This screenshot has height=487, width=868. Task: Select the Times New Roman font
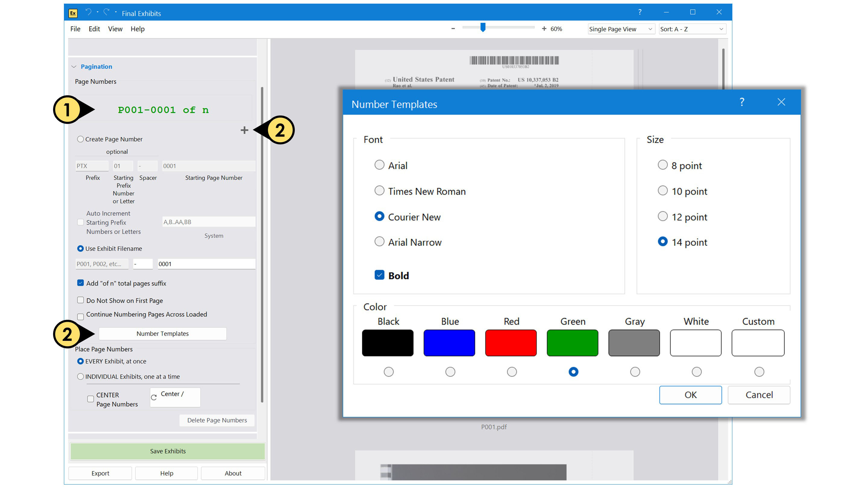[379, 190]
